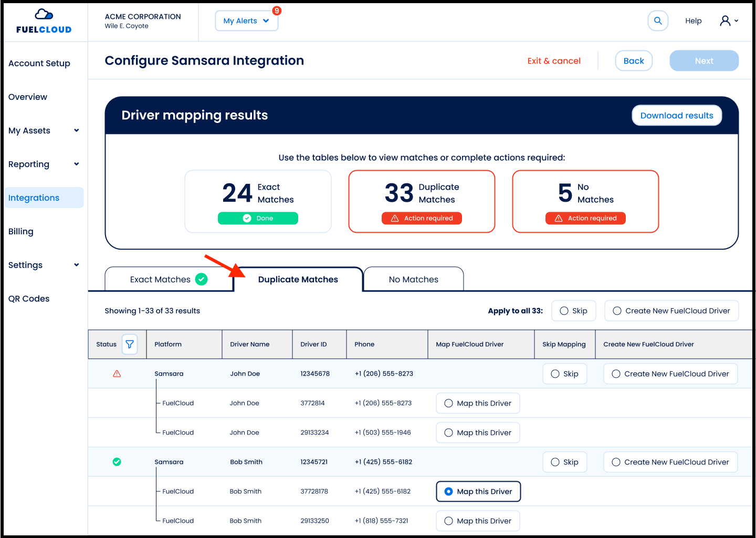This screenshot has width=756, height=538.
Task: Expand the Reporting sidebar section
Action: (44, 164)
